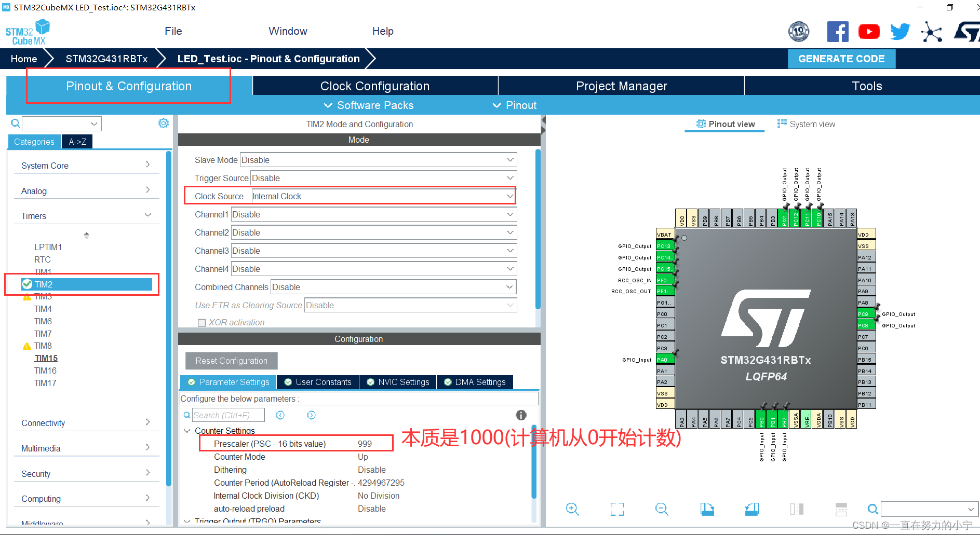This screenshot has width=980, height=535.
Task: Switch to Clock Configuration tab
Action: (375, 86)
